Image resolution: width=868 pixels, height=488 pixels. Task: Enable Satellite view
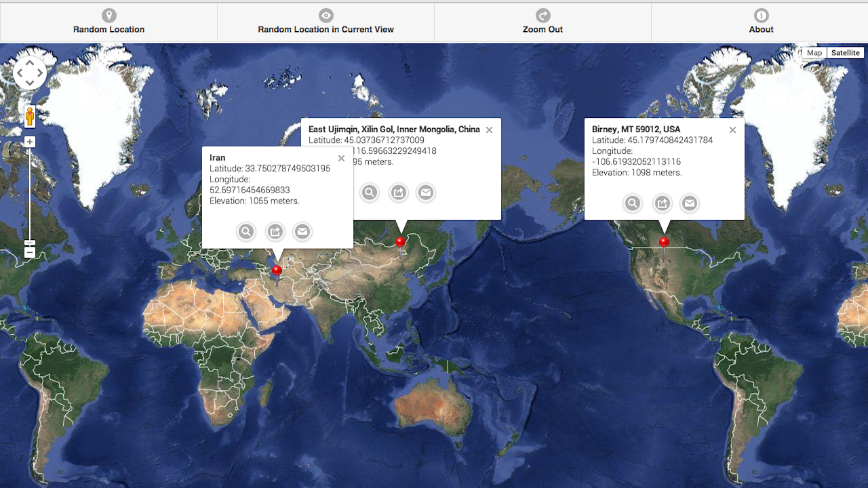tap(845, 52)
